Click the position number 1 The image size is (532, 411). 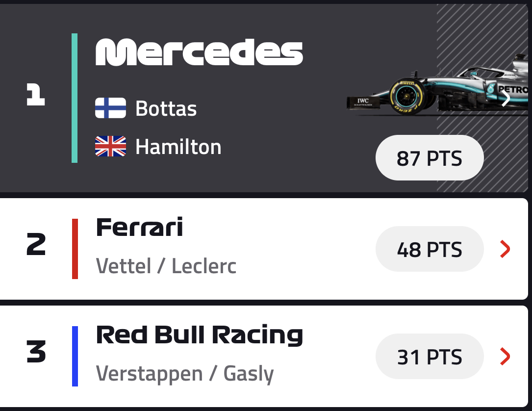(x=35, y=96)
